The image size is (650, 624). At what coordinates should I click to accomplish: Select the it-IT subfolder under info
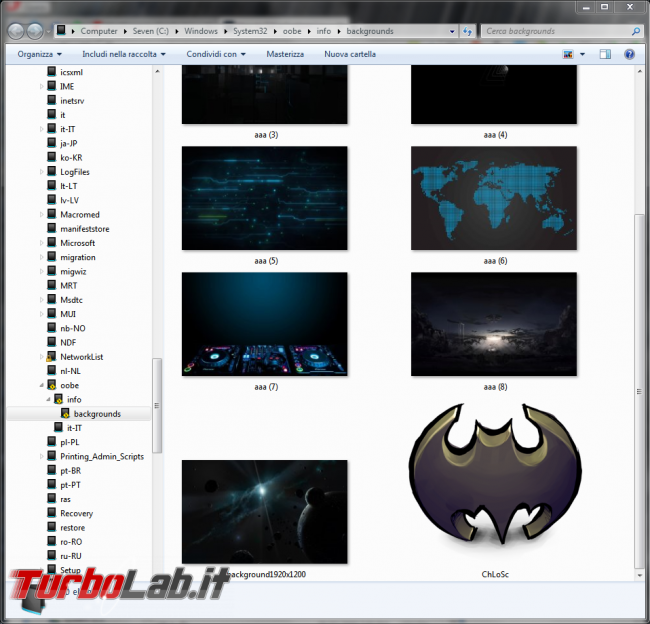click(x=75, y=428)
